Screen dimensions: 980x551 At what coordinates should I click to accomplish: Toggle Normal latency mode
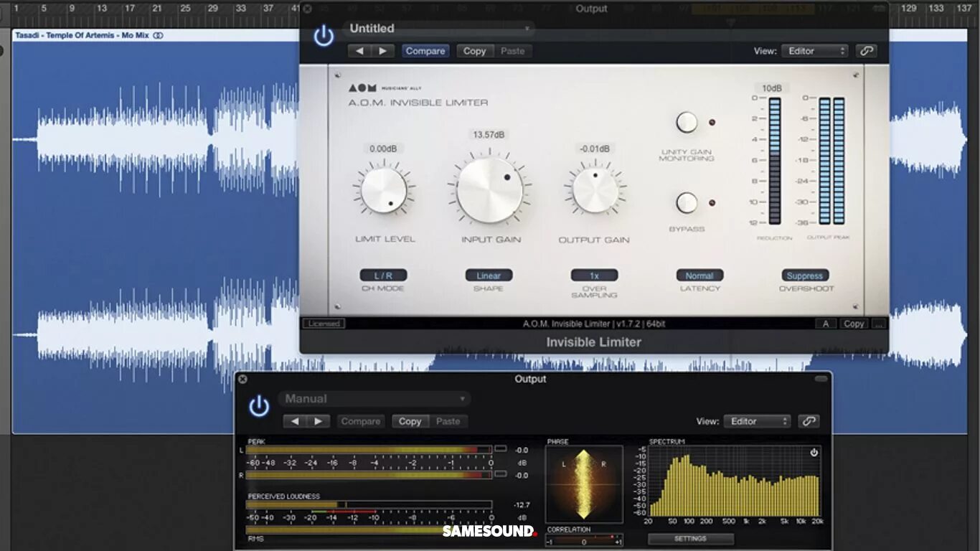(x=699, y=275)
